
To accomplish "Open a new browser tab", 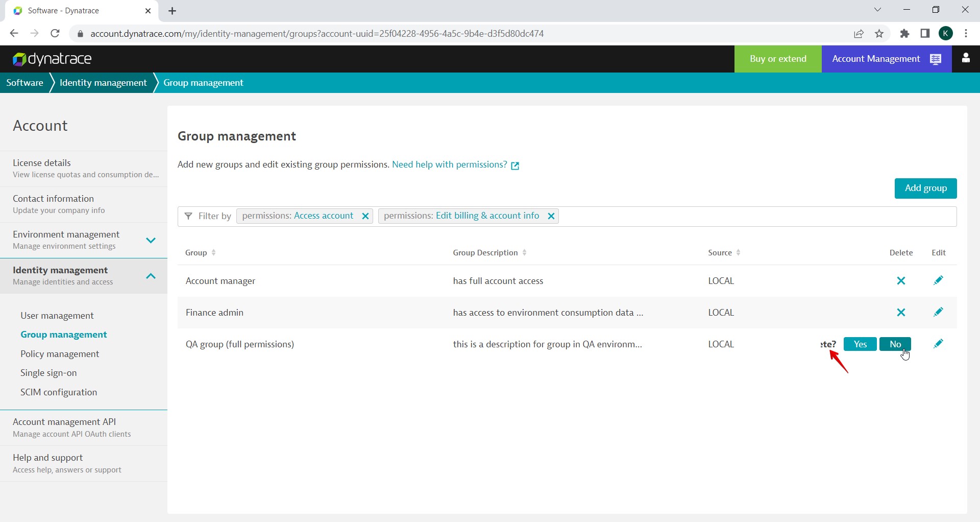I will click(x=173, y=11).
